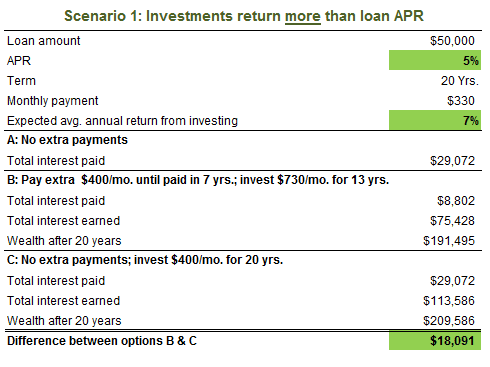Select the green 7% expected return cell

435,120
